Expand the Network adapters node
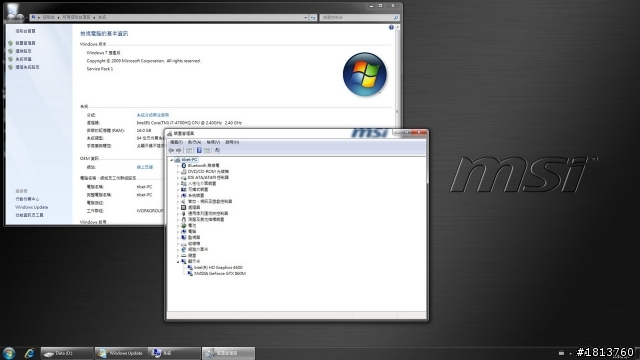640x360 pixels. 178,249
